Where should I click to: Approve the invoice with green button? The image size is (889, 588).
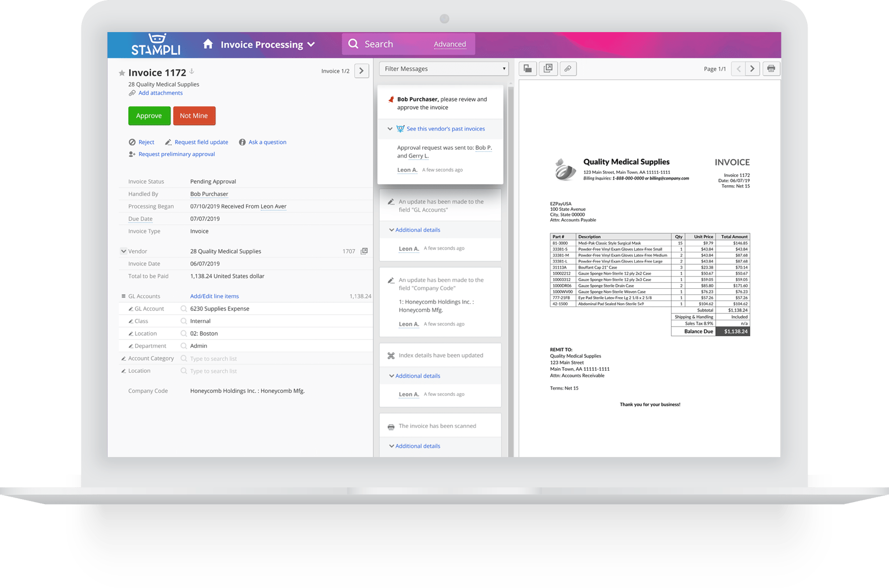click(x=149, y=116)
